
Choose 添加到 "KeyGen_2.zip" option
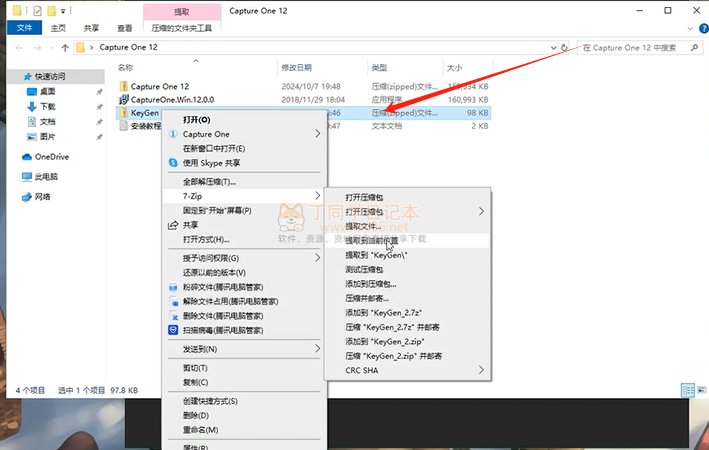[x=385, y=341]
